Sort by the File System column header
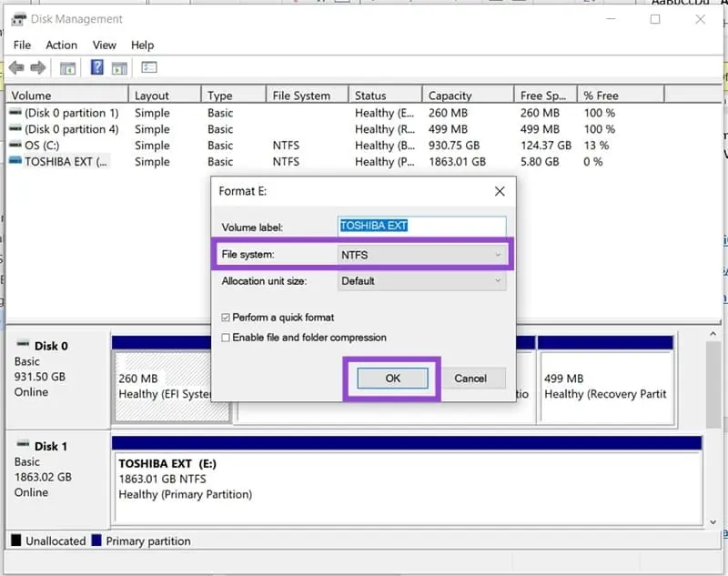Image resolution: width=728 pixels, height=576 pixels. (308, 96)
